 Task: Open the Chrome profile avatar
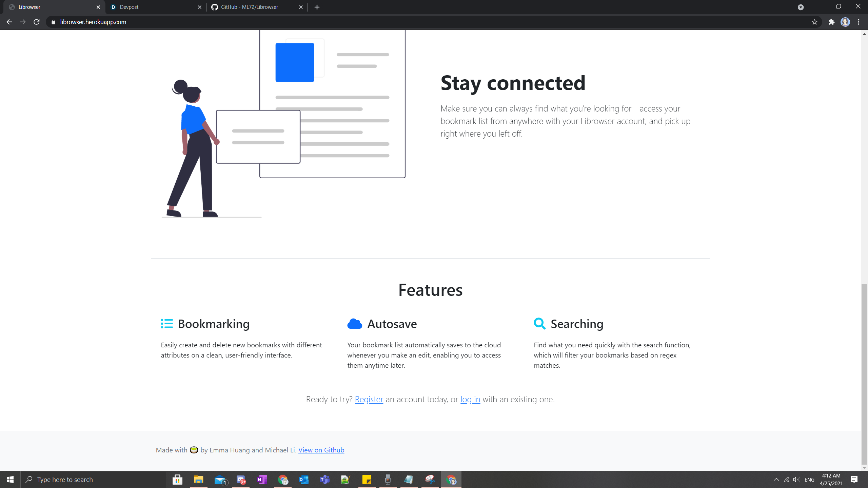pyautogui.click(x=845, y=22)
